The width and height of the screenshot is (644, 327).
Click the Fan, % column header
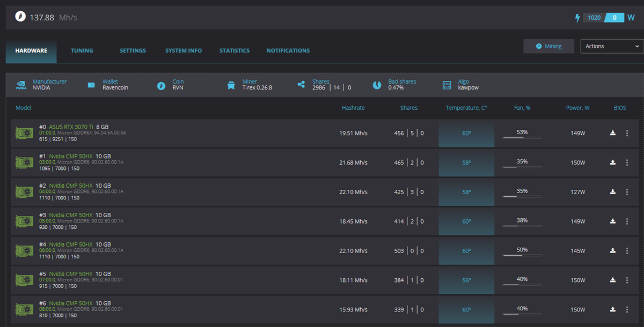[522, 108]
